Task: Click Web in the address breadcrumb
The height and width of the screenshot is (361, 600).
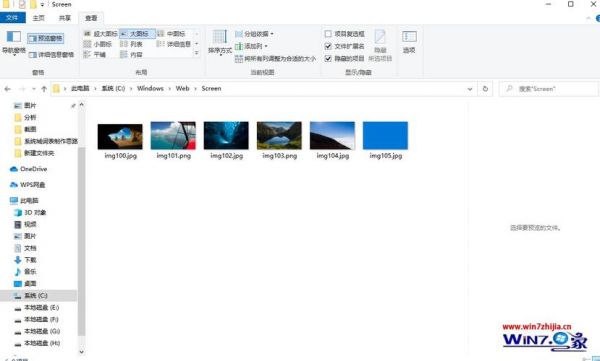Action: point(183,88)
